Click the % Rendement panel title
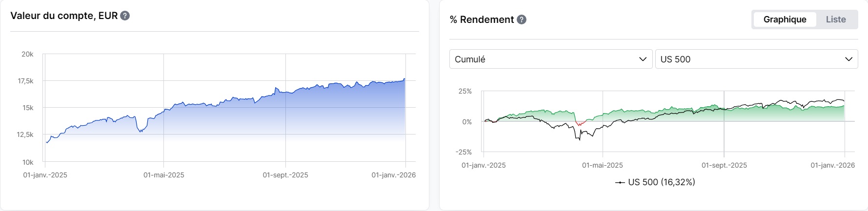This screenshot has height=211, width=868. (x=482, y=19)
